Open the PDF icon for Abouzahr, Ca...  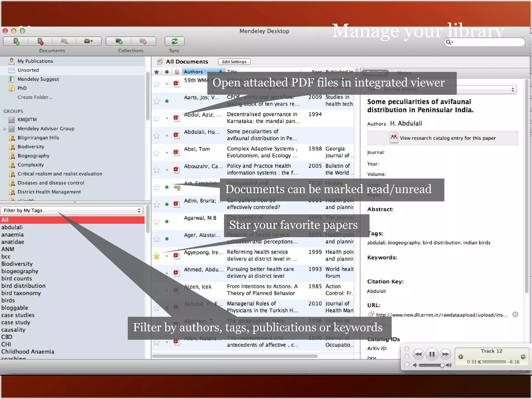(177, 170)
